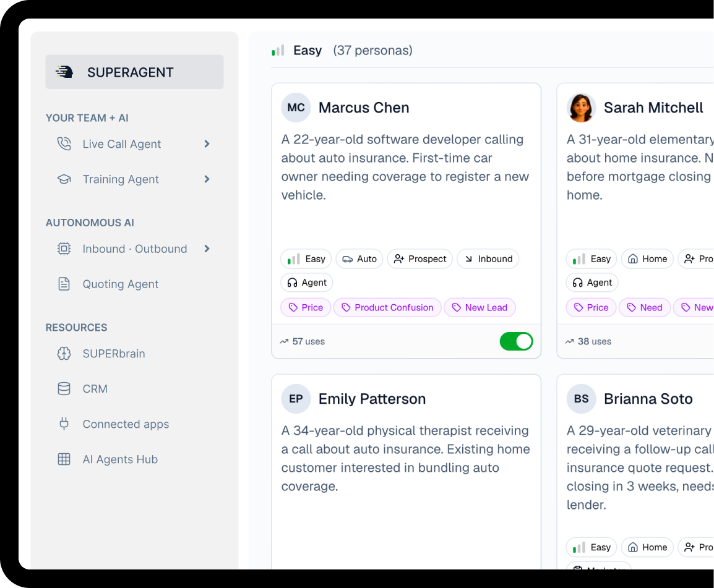714x588 pixels.
Task: Open the Sarah Mitchell persona name
Action: click(653, 108)
